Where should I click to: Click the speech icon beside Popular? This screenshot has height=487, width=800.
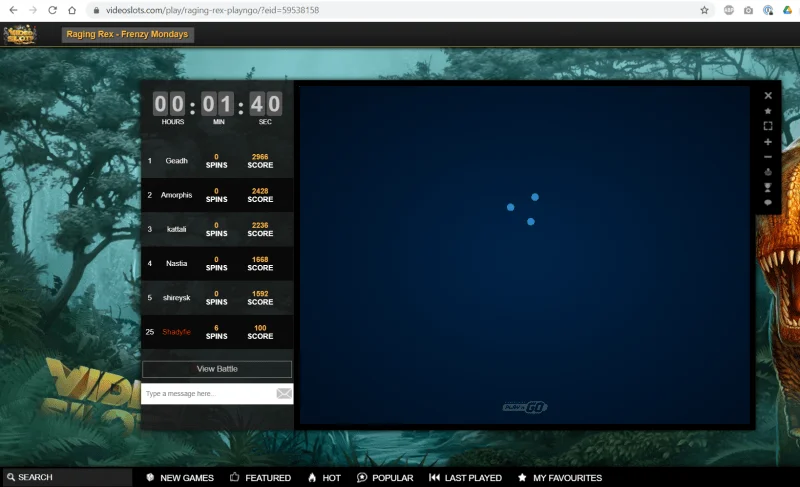(362, 477)
